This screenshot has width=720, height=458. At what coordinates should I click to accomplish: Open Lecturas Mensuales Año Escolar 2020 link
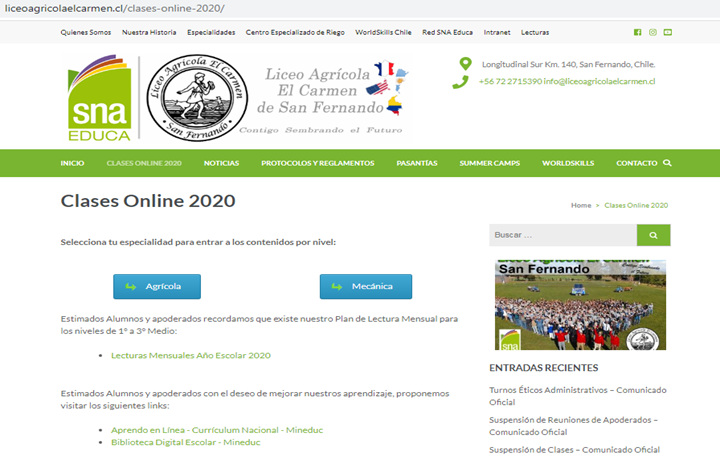190,355
